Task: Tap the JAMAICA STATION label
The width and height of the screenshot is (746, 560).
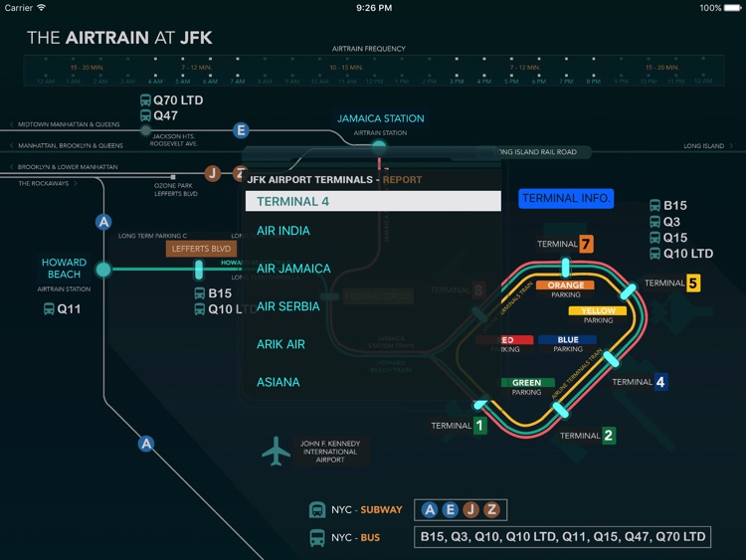Action: click(x=381, y=118)
